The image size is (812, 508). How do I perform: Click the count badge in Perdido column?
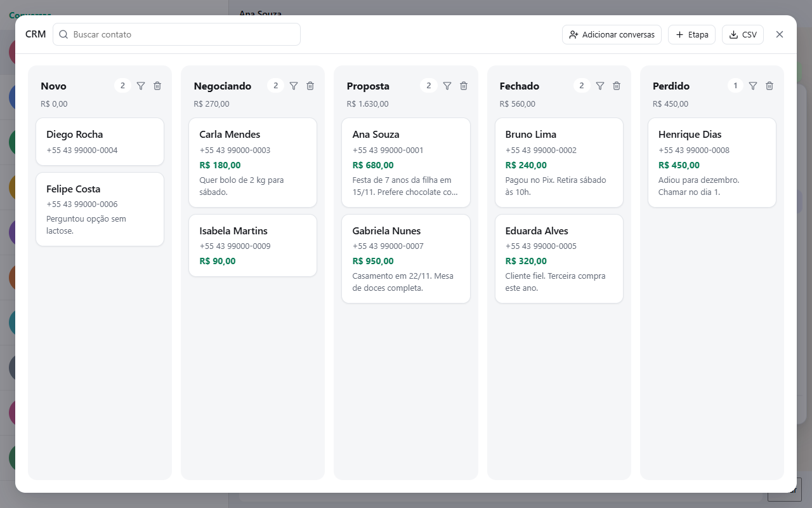(735, 86)
